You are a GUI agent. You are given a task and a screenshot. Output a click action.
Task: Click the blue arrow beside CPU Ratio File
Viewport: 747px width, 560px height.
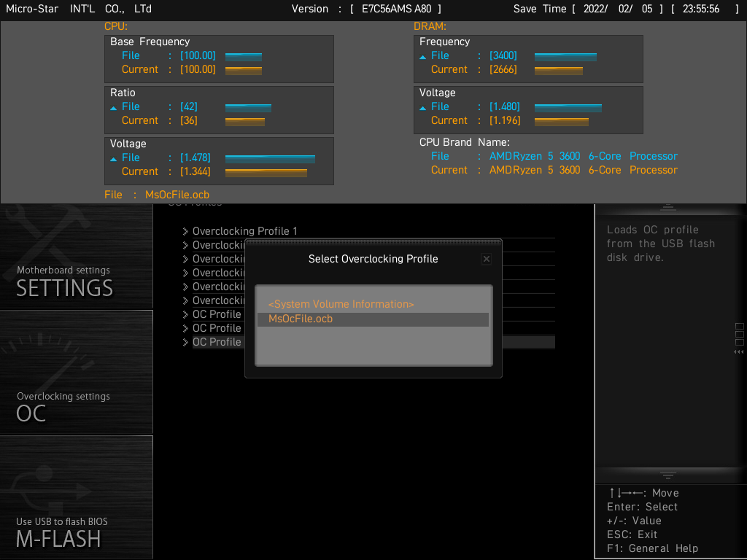pos(114,107)
